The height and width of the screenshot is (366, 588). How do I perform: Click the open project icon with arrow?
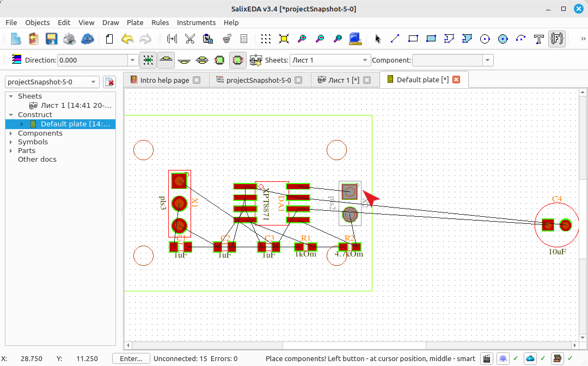(x=33, y=39)
